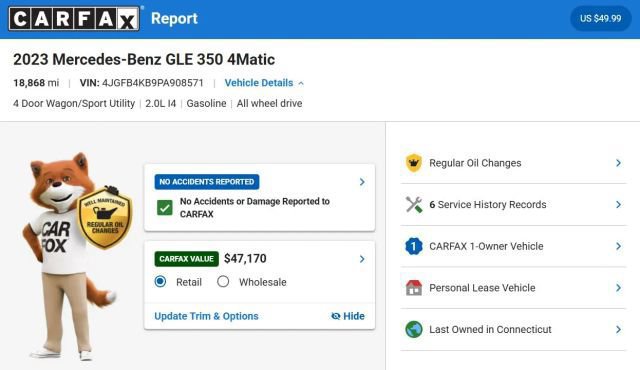The image size is (640, 370).
Task: Click the green checkmark for no accidents
Action: click(165, 208)
